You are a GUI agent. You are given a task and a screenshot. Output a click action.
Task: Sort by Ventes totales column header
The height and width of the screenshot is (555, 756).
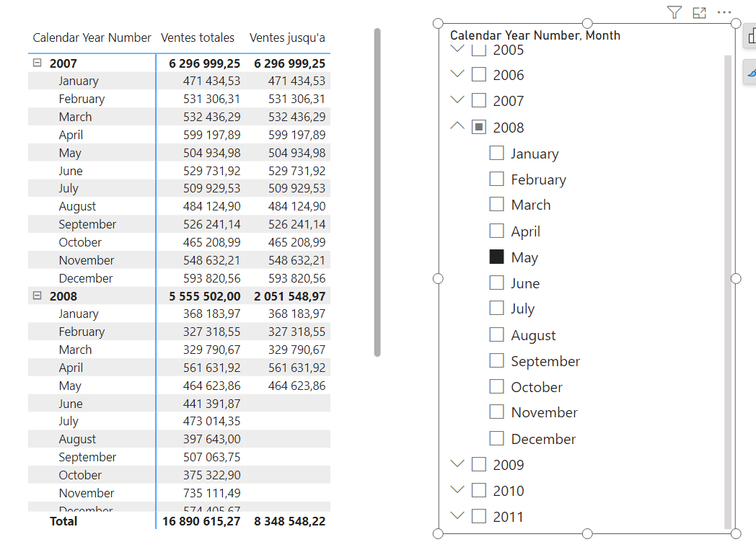pyautogui.click(x=198, y=37)
